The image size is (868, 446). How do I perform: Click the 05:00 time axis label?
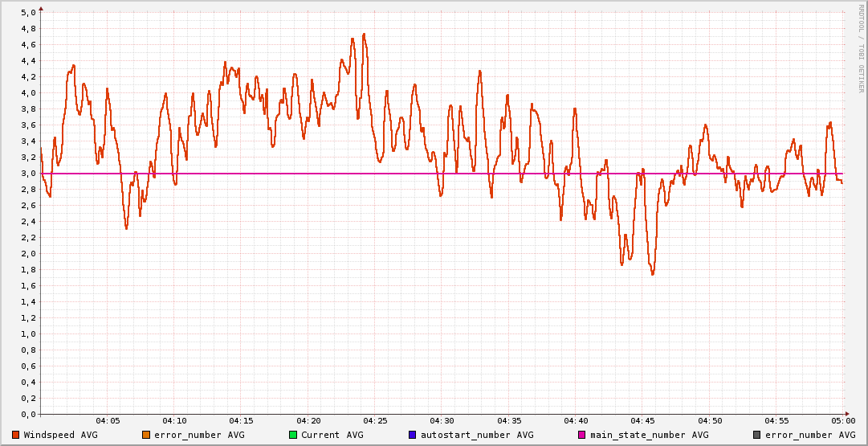click(x=842, y=421)
